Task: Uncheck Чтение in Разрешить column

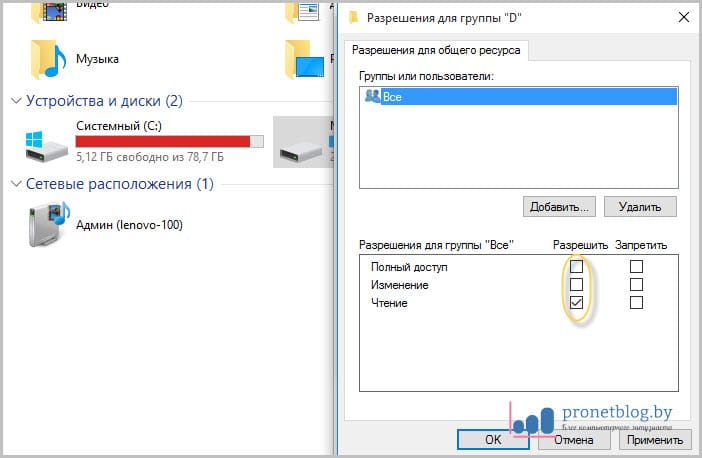Action: [575, 302]
